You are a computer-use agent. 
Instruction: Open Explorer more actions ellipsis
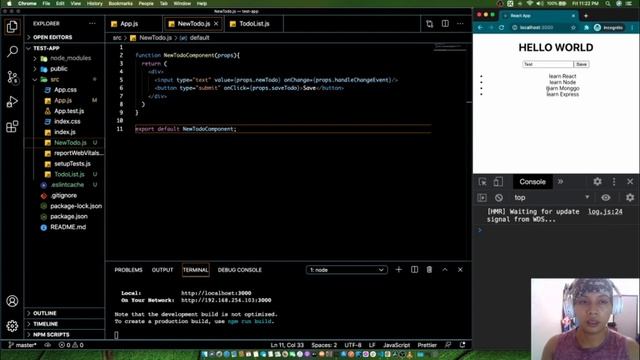92,24
